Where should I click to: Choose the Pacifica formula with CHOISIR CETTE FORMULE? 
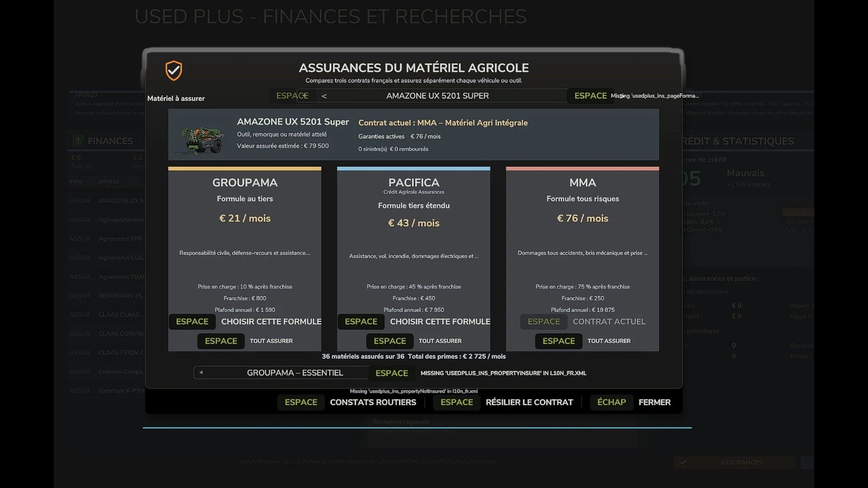tap(440, 322)
